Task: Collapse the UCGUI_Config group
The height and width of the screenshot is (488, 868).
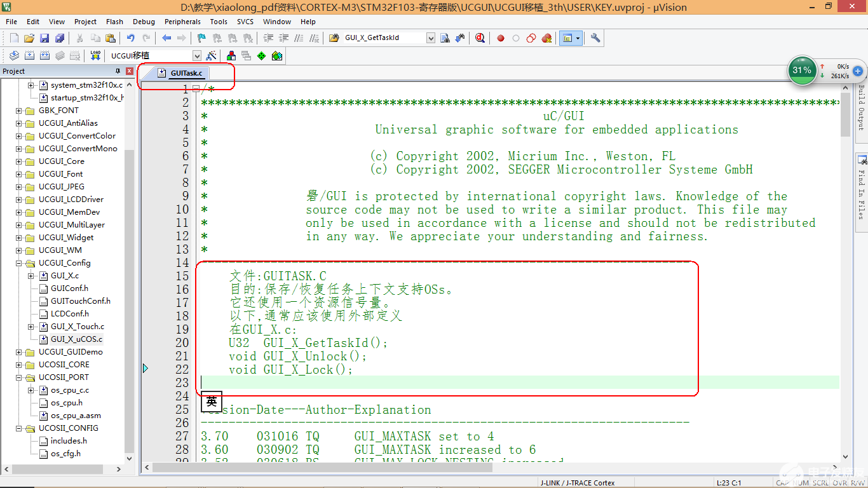Action: coord(19,263)
